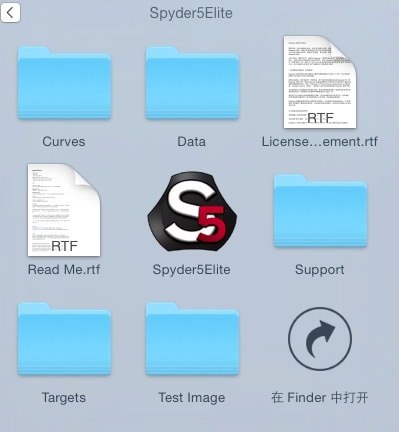The image size is (399, 432).
Task: Select the 'Test Image' label text
Action: coord(192,398)
